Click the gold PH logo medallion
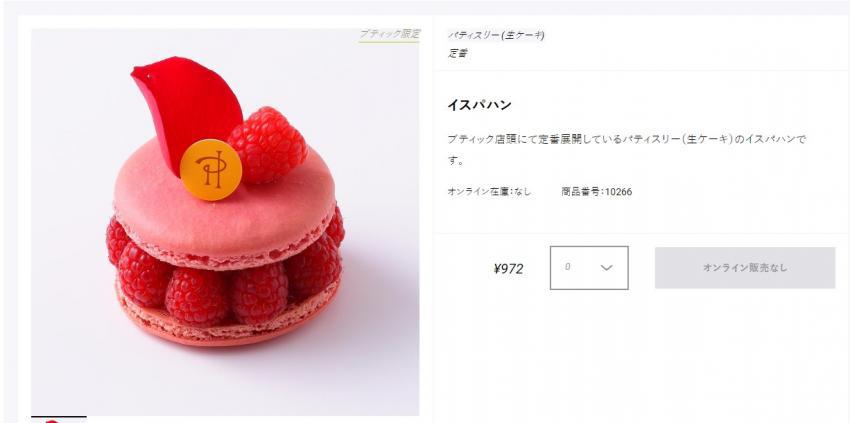Screen dimensions: 850x423 pyautogui.click(x=210, y=170)
